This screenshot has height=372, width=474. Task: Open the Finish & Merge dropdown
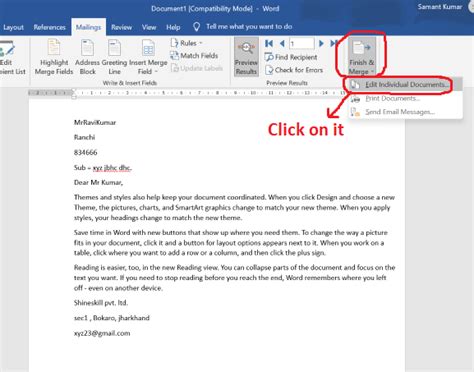click(x=361, y=56)
